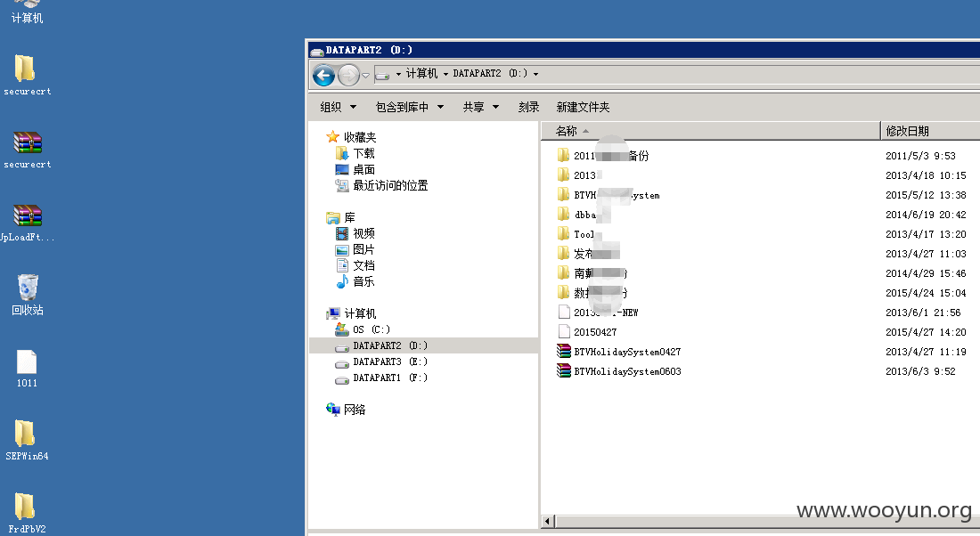Click the greyed Forward arrow button
The width and height of the screenshot is (980, 536).
[348, 76]
